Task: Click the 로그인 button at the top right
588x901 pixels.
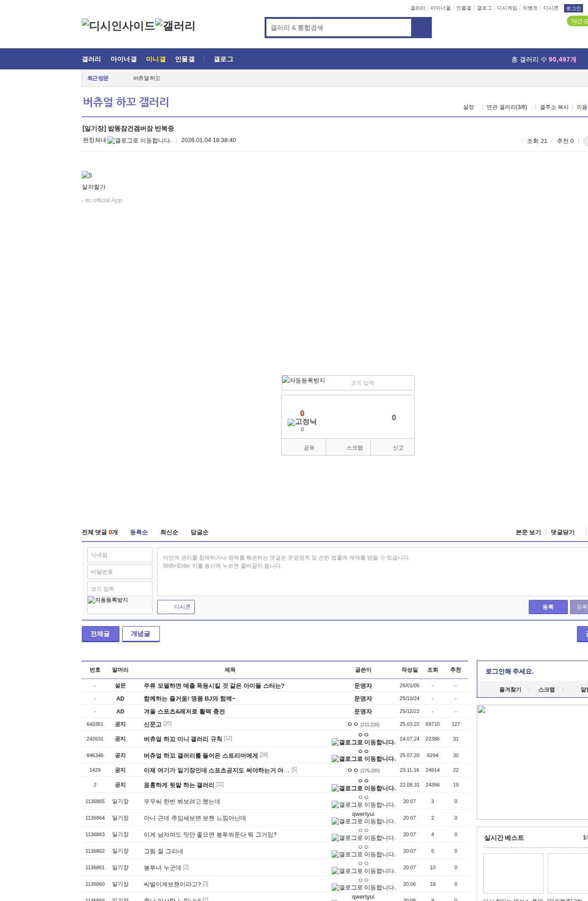Action: coord(573,8)
